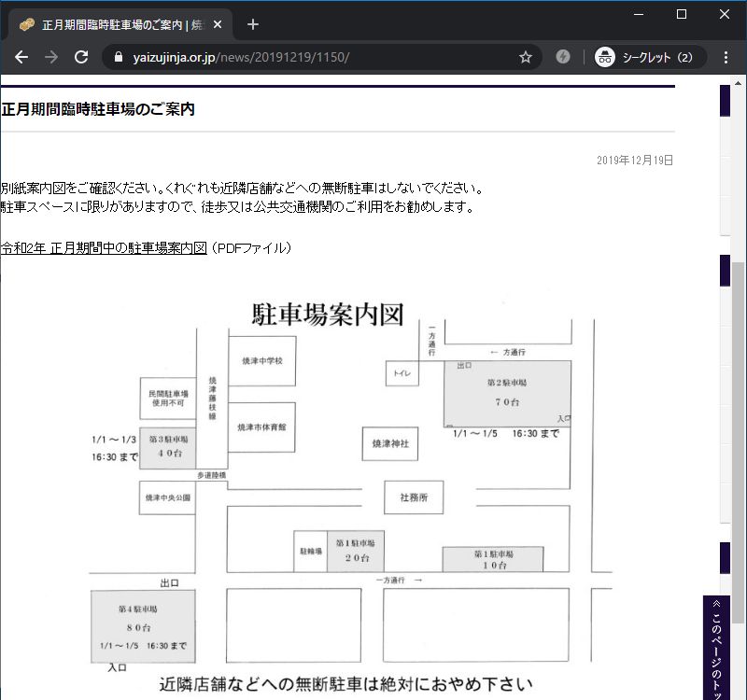The height and width of the screenshot is (700, 747).
Task: Click the forward navigation arrow
Action: (x=51, y=57)
